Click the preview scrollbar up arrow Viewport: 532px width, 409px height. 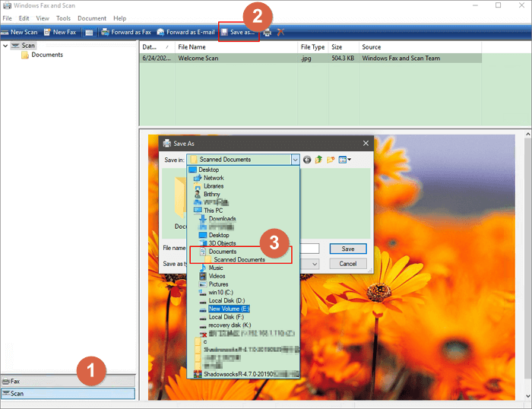point(527,134)
